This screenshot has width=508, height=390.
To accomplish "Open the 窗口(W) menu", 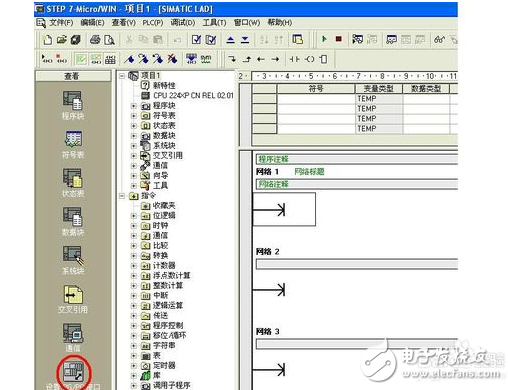I will tap(247, 23).
